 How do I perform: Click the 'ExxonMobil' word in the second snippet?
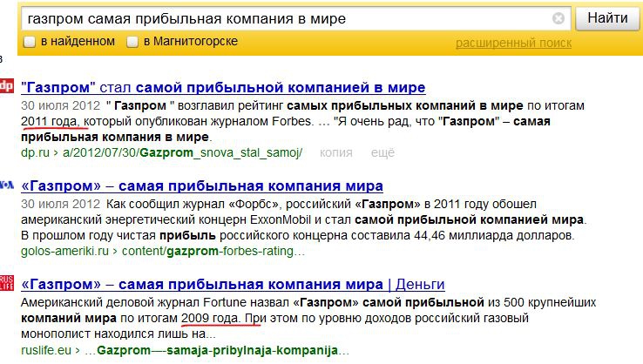pyautogui.click(x=280, y=219)
